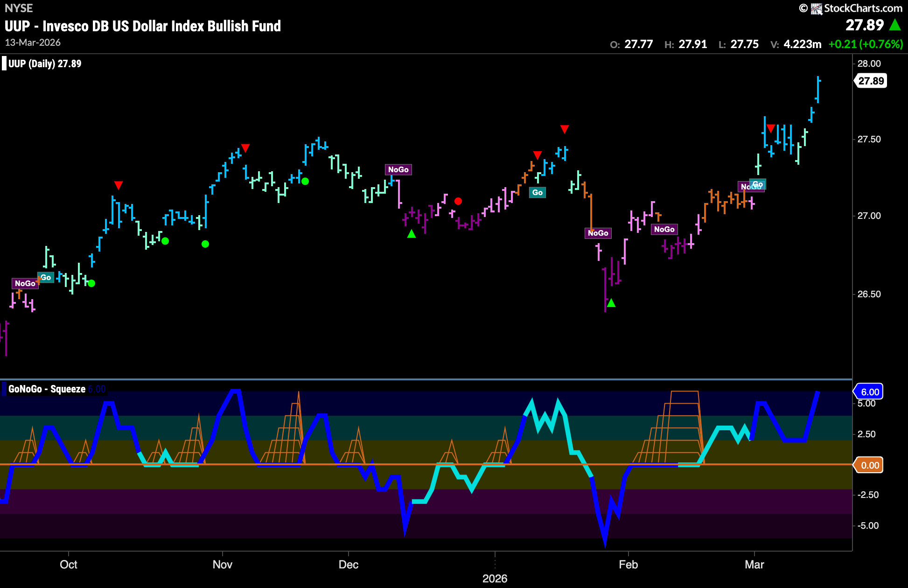Click the UUP (Daily) 27.89 legend label
908x588 pixels.
pos(45,63)
